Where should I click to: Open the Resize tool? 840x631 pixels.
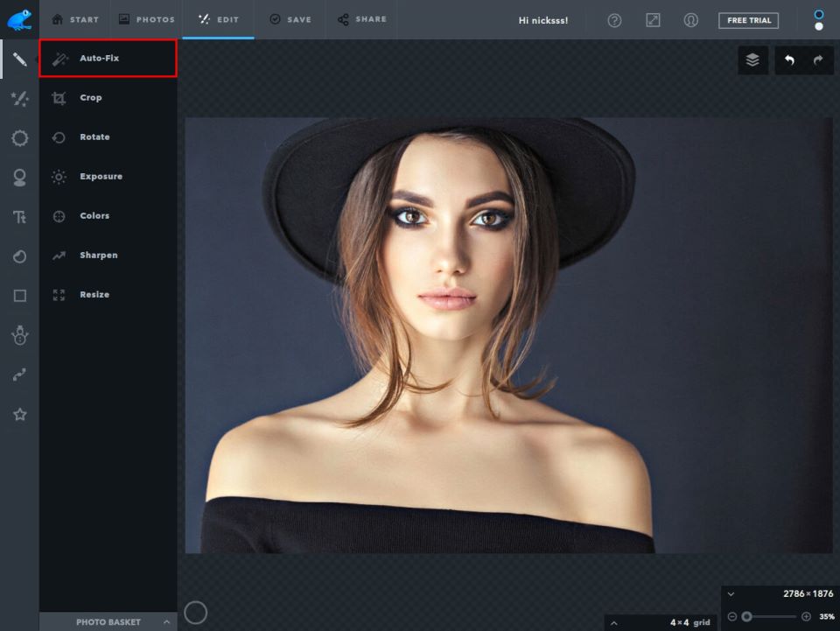[x=108, y=295]
